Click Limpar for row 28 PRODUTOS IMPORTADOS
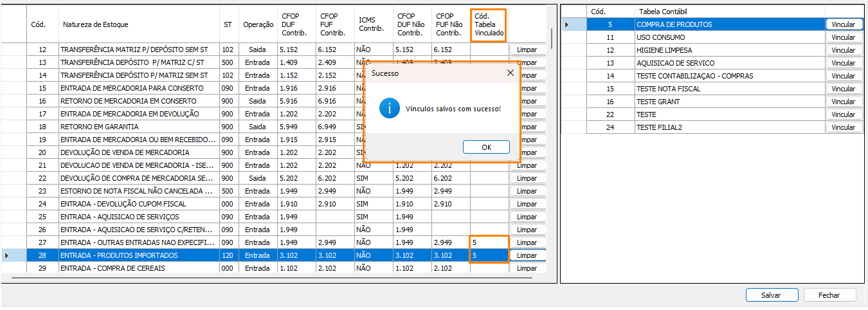Image resolution: width=868 pixels, height=310 pixels. tap(527, 255)
